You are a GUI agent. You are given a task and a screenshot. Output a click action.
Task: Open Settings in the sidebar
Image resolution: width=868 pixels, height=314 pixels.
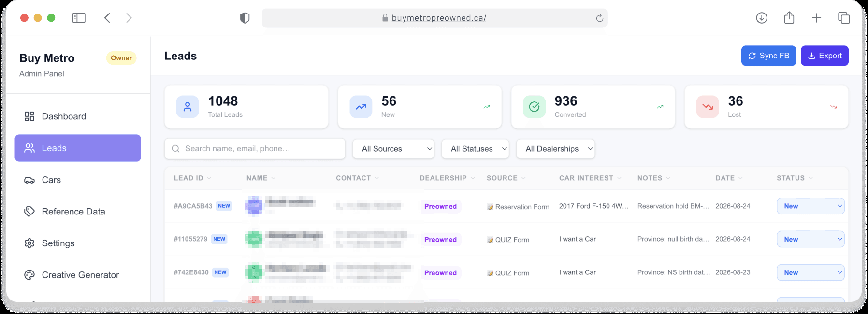[x=78, y=243]
